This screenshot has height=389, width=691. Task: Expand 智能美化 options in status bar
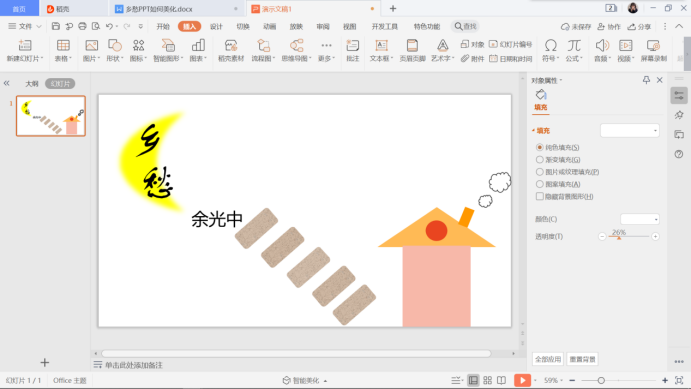click(x=325, y=381)
